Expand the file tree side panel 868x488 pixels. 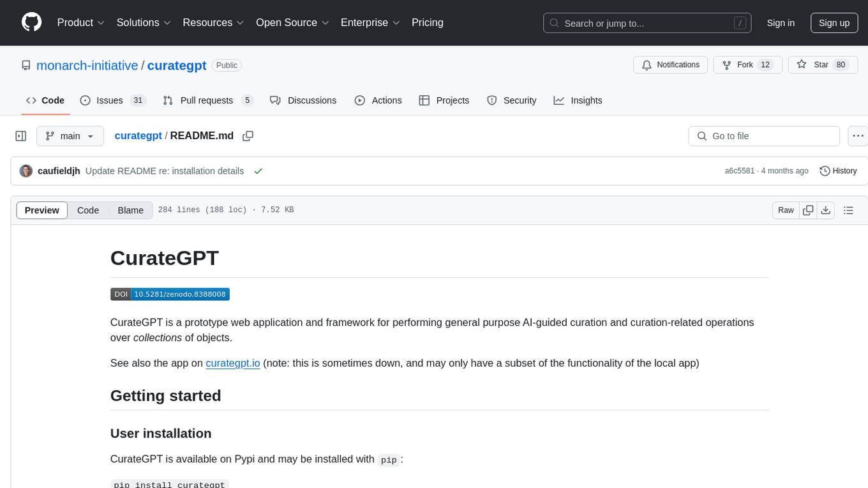(x=21, y=136)
